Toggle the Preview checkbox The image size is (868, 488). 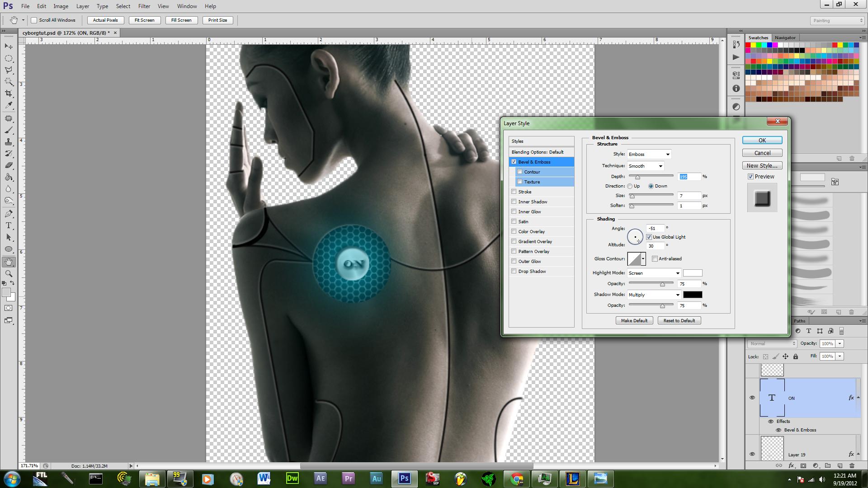point(751,177)
